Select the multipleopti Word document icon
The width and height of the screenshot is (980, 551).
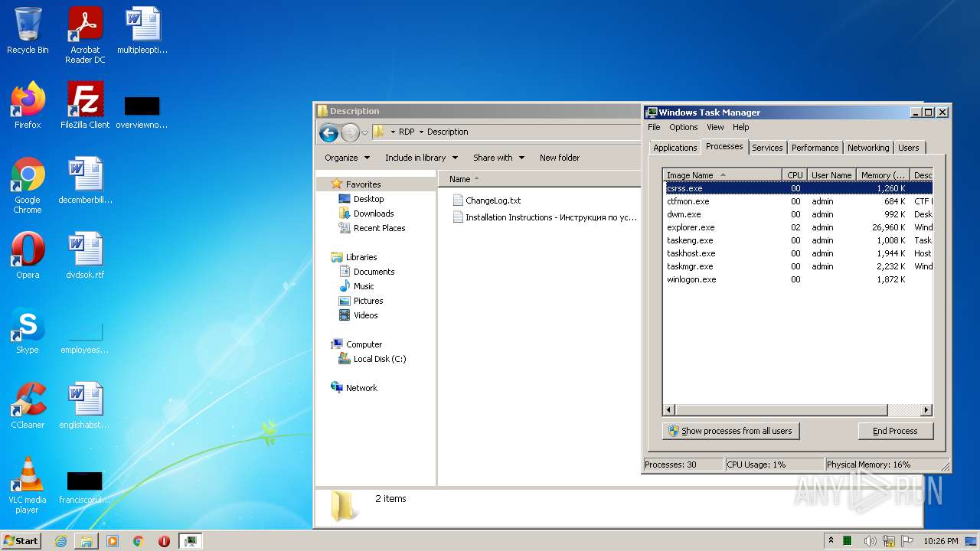[142, 31]
